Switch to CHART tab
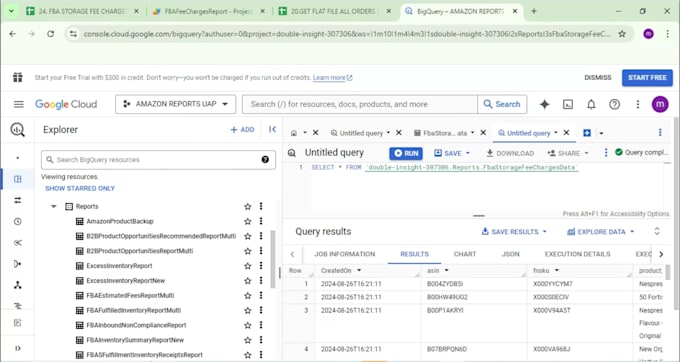This screenshot has height=362, width=680. pyautogui.click(x=465, y=254)
